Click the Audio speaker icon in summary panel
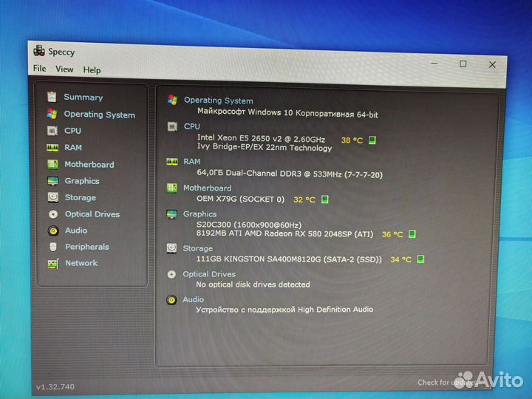 click(171, 300)
